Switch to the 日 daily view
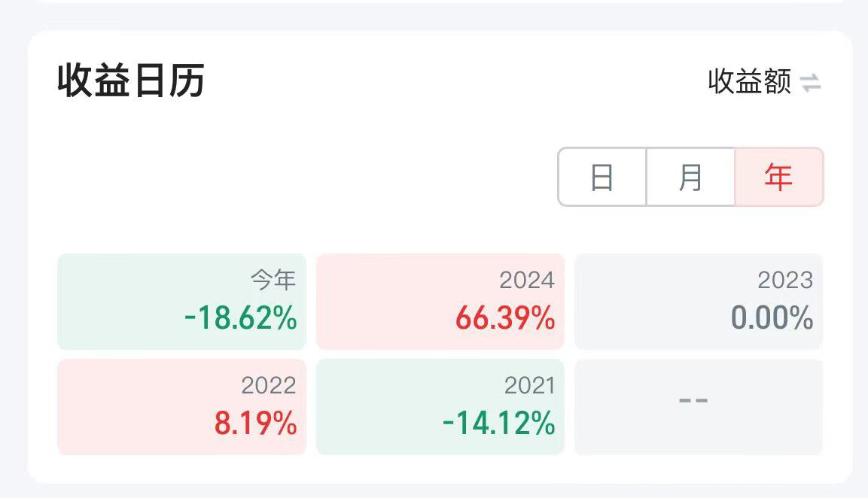The image size is (868, 498). pos(602,177)
